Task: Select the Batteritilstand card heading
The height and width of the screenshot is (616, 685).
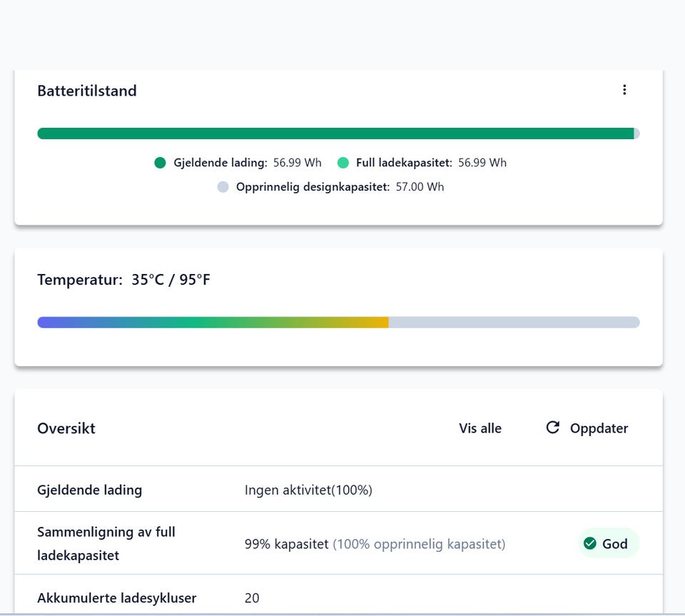Action: 87,91
